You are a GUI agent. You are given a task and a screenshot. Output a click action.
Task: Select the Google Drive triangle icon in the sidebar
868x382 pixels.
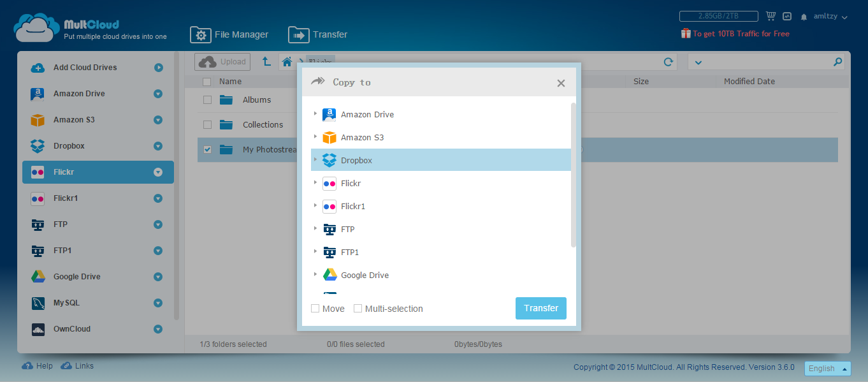(x=38, y=277)
